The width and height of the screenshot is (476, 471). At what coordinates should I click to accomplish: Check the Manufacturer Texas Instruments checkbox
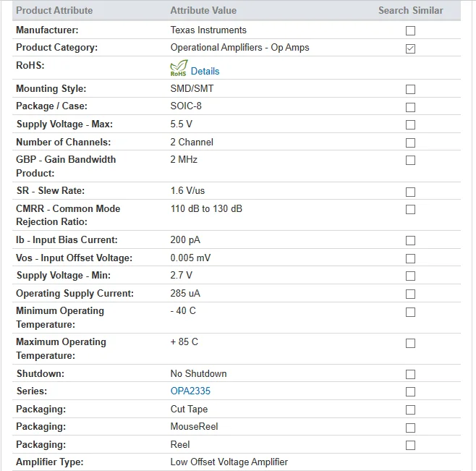point(410,30)
